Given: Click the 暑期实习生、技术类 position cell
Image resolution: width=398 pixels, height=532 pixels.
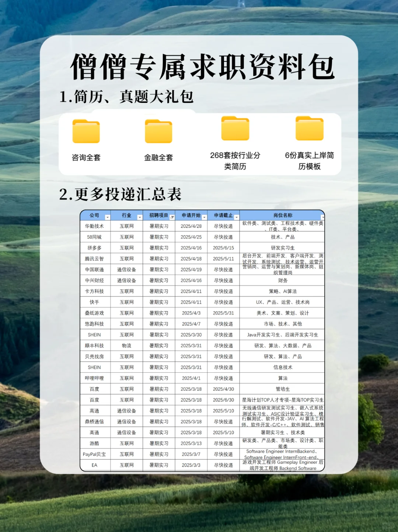Looking at the screenshot, I should [283, 433].
